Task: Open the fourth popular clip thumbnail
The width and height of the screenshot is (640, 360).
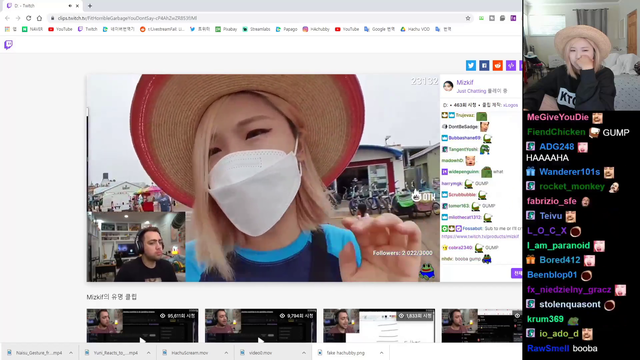Action: (x=482, y=325)
